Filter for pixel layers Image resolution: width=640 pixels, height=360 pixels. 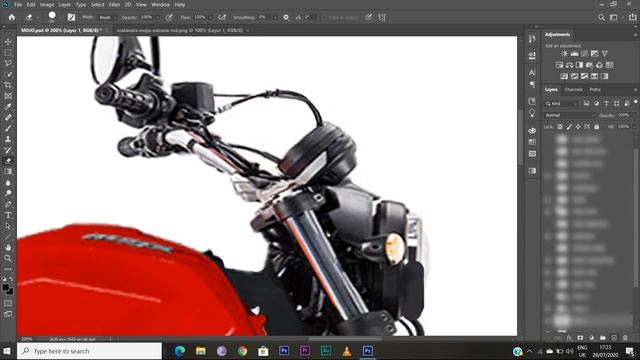(x=587, y=104)
